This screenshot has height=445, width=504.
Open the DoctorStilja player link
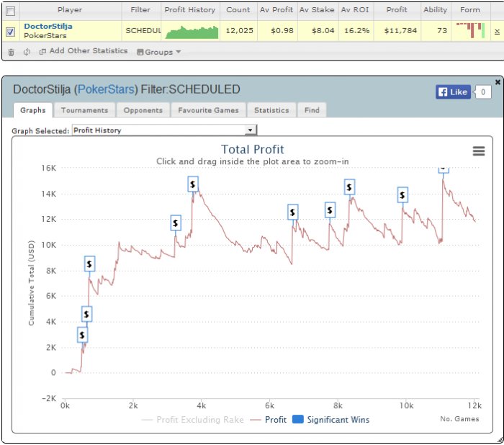48,26
